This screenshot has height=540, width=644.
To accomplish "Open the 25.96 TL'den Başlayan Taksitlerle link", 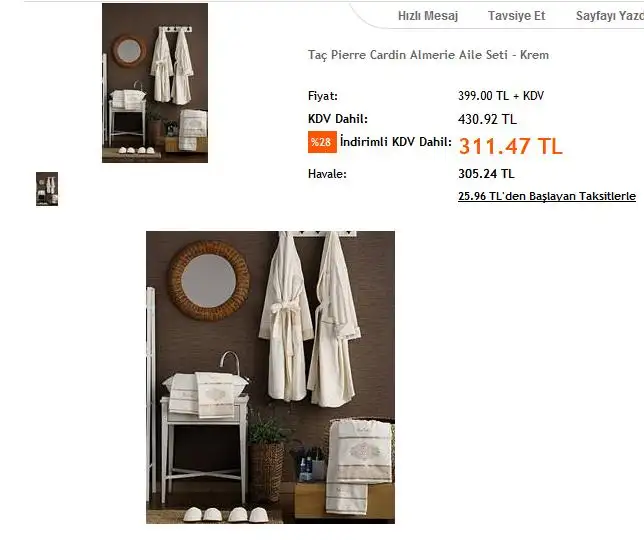I will 547,196.
